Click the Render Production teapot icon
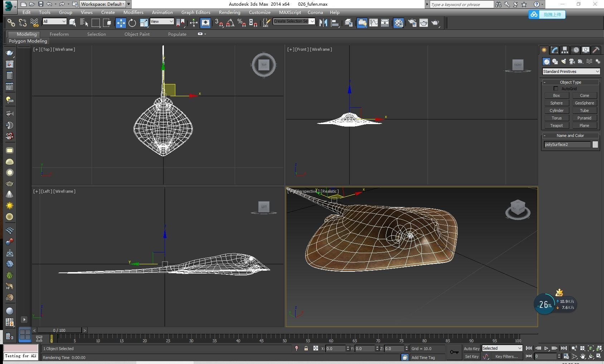This screenshot has height=364, width=604. [x=435, y=23]
